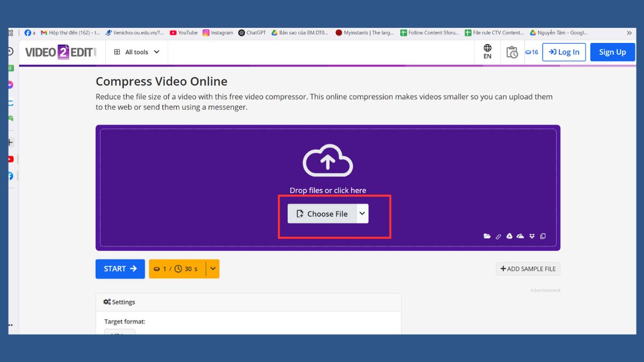Click the Log In button

564,52
